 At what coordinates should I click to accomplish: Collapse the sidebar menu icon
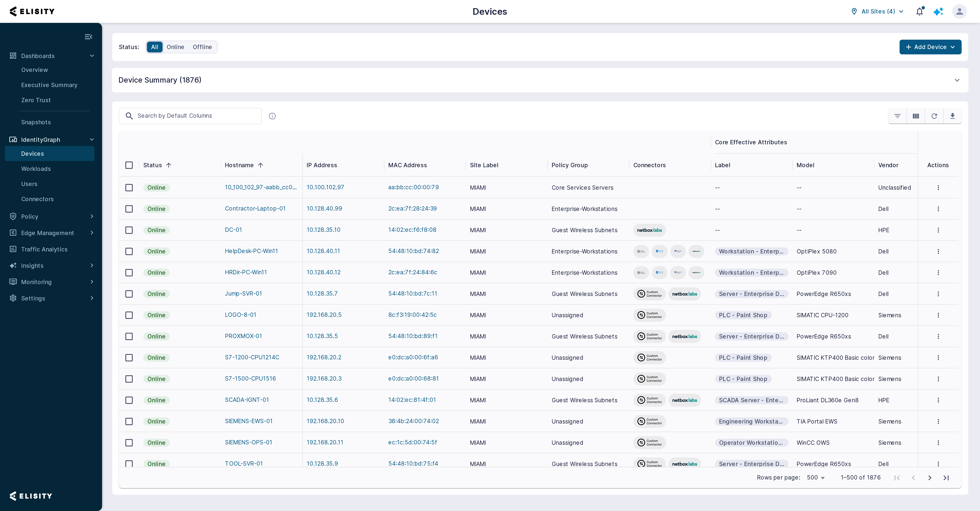click(x=88, y=37)
